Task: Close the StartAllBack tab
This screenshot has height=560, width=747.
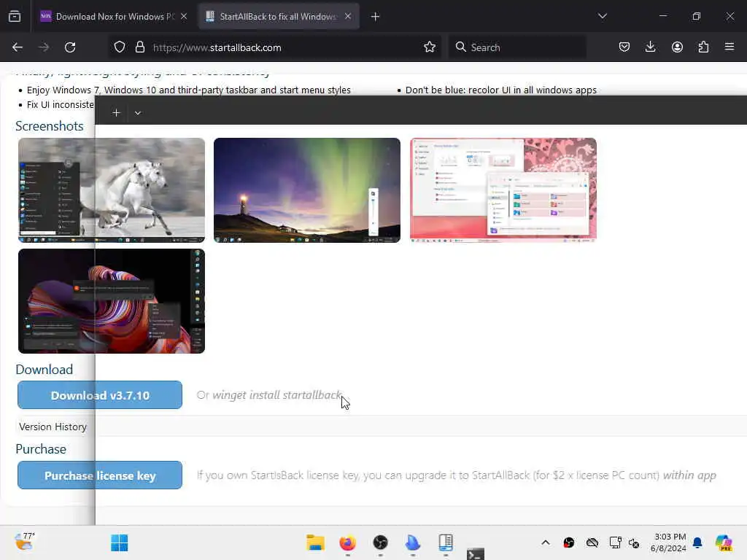Action: (x=348, y=17)
